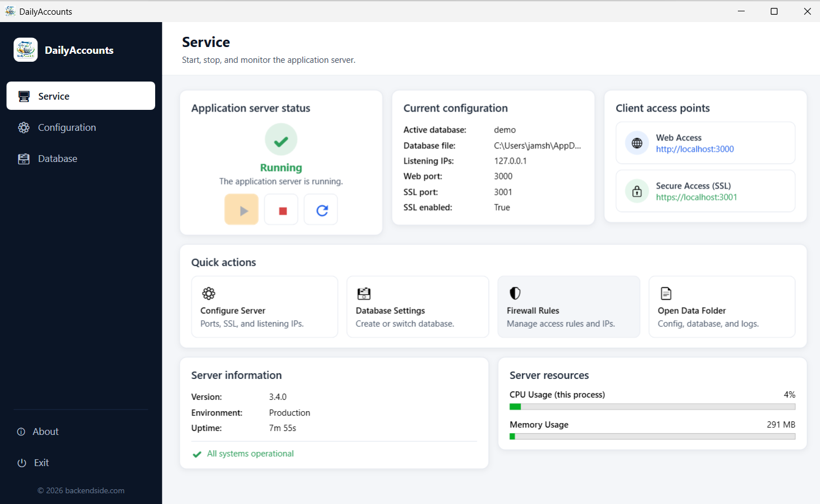This screenshot has height=504, width=820.
Task: Click the green checkmark next to All systems operational
Action: (197, 454)
